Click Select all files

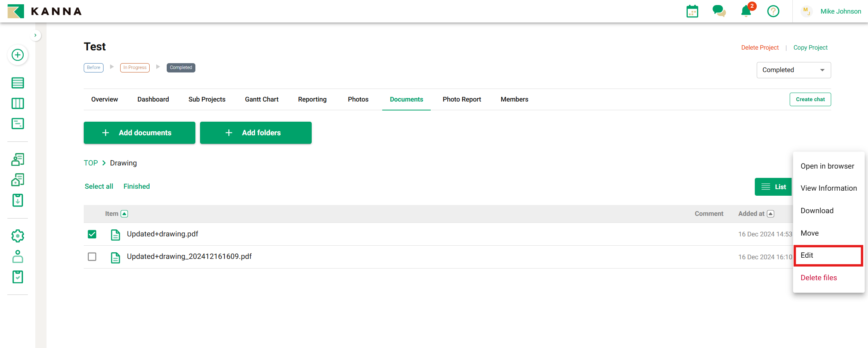[99, 186]
